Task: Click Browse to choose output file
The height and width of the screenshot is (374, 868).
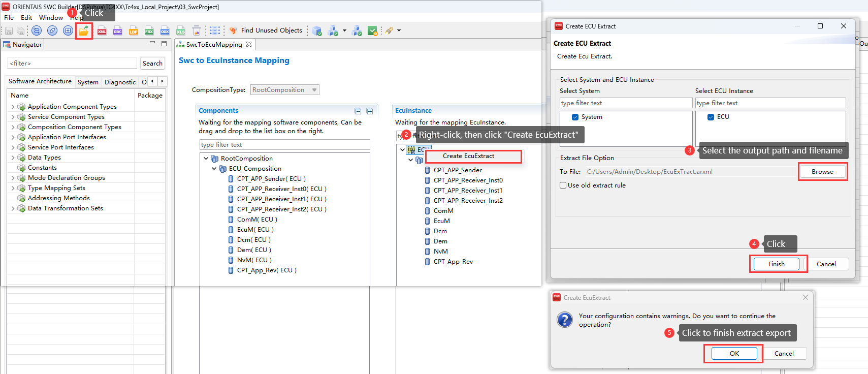Action: pyautogui.click(x=822, y=172)
